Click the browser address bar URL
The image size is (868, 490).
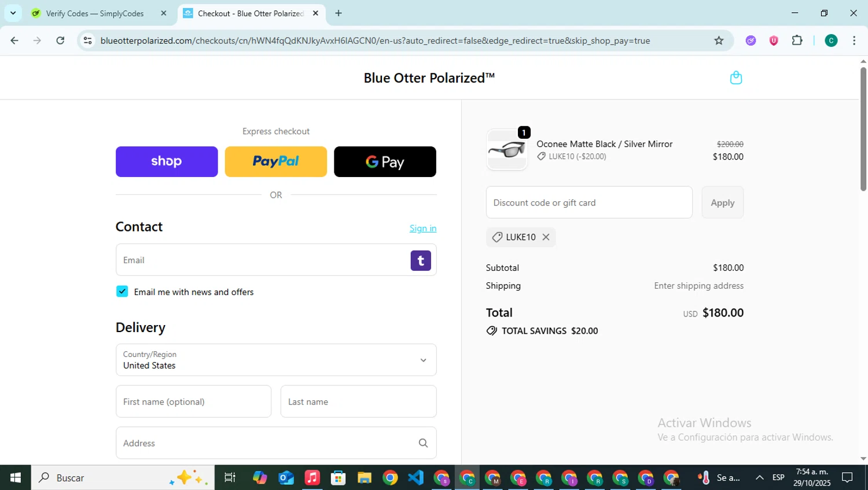[x=375, y=40]
